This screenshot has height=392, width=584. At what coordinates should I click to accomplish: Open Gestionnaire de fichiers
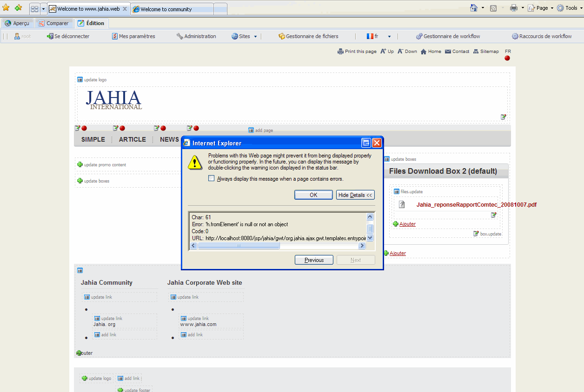pos(308,36)
